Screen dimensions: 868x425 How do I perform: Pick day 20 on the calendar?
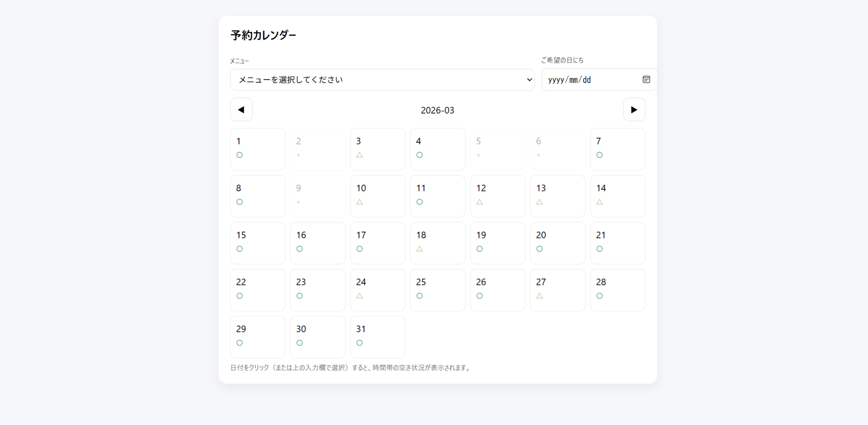(558, 243)
